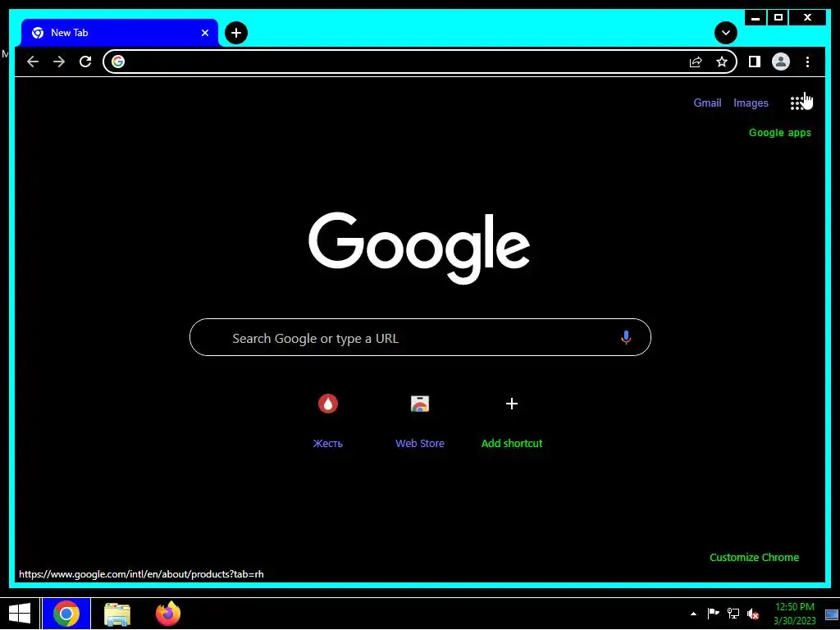Open the side panel icon
The width and height of the screenshot is (840, 630).
[755, 62]
